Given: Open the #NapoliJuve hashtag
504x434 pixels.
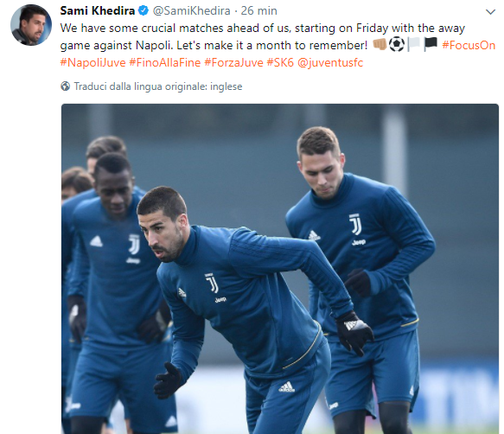Looking at the screenshot, I should (x=93, y=62).
